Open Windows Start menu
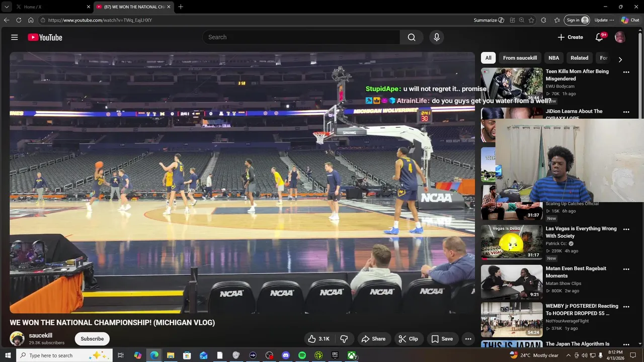 [8, 355]
